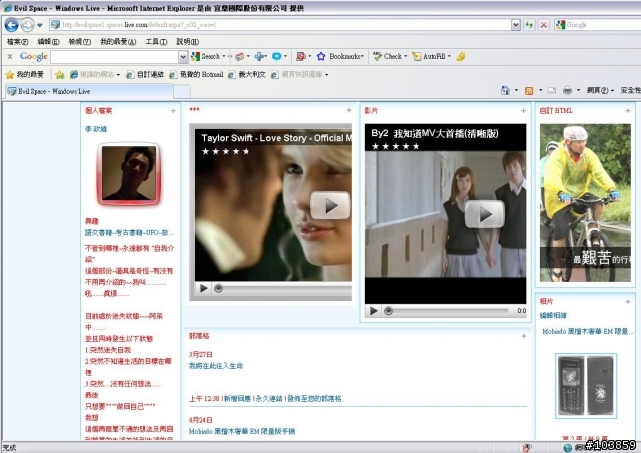Open the 義大利文 favorites bar link
Viewport: 641px width, 453px height.
click(x=247, y=74)
